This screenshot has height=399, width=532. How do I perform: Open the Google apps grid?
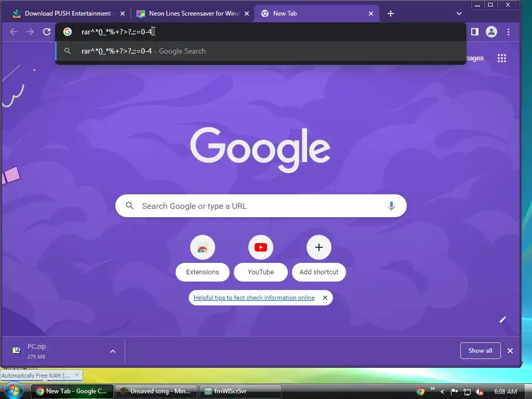[502, 58]
